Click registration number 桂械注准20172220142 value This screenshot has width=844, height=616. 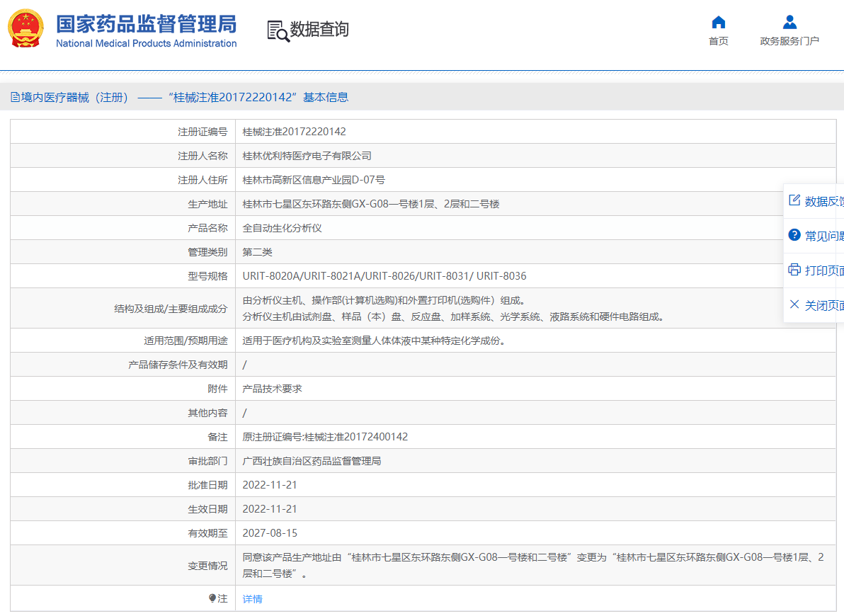(x=294, y=132)
